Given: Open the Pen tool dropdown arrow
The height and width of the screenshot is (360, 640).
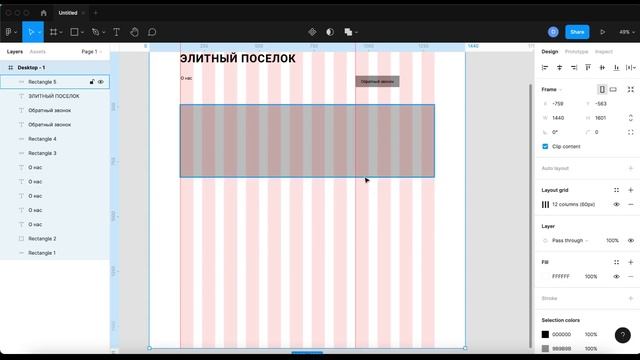Looking at the screenshot, I should point(104,32).
